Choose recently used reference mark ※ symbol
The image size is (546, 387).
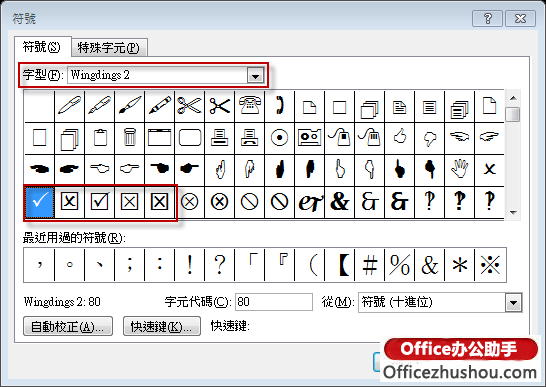point(490,265)
